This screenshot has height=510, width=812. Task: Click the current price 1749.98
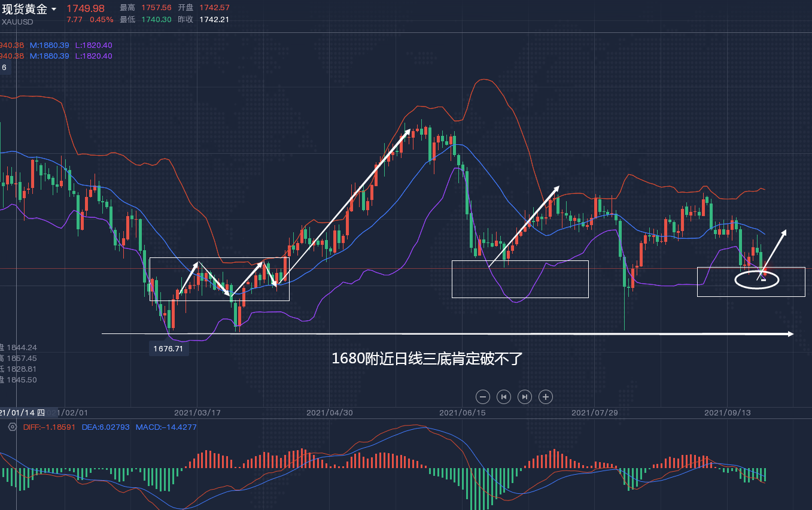click(x=85, y=8)
